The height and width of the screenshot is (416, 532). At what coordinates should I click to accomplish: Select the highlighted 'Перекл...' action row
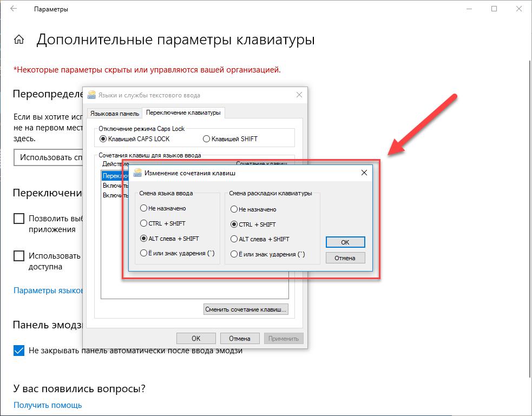click(115, 176)
